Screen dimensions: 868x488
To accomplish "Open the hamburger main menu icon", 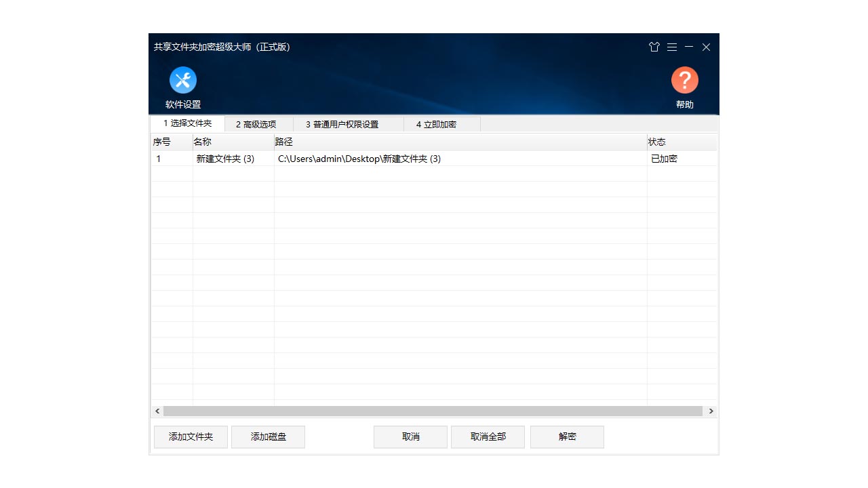I will tap(671, 47).
